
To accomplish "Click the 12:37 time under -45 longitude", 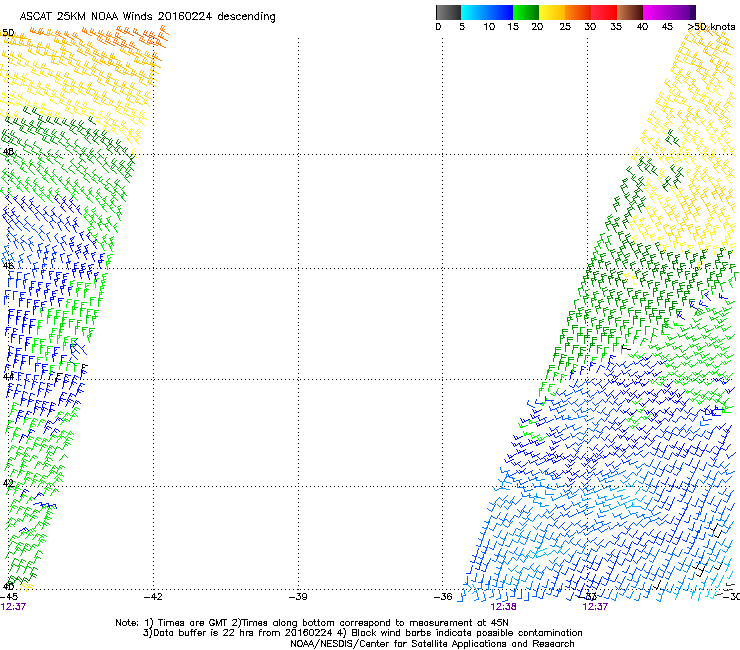I will point(13,607).
